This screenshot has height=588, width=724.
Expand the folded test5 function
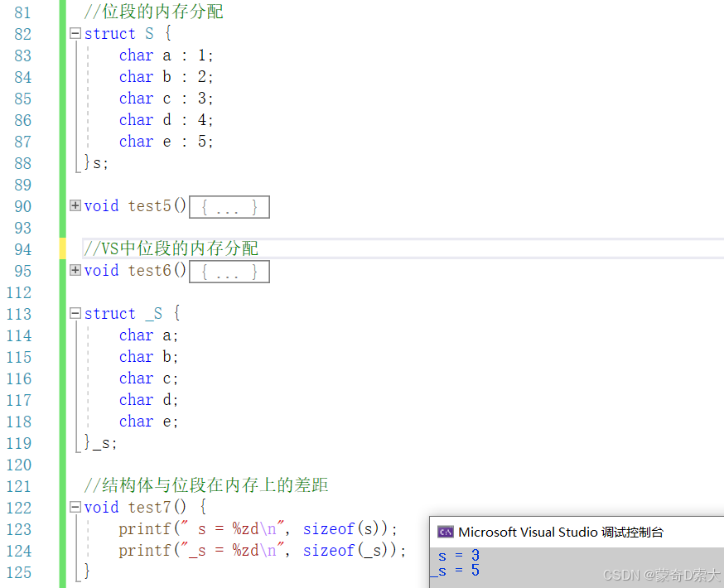pos(75,205)
